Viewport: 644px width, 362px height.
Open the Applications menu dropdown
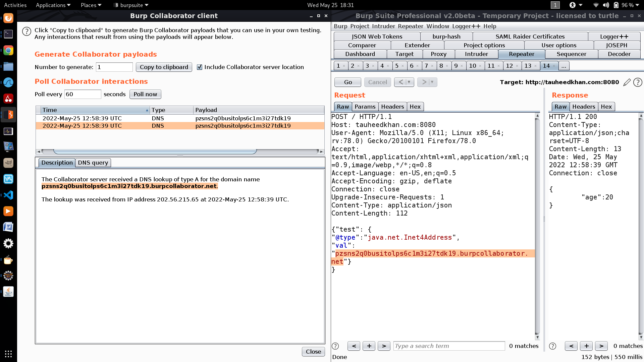53,5
